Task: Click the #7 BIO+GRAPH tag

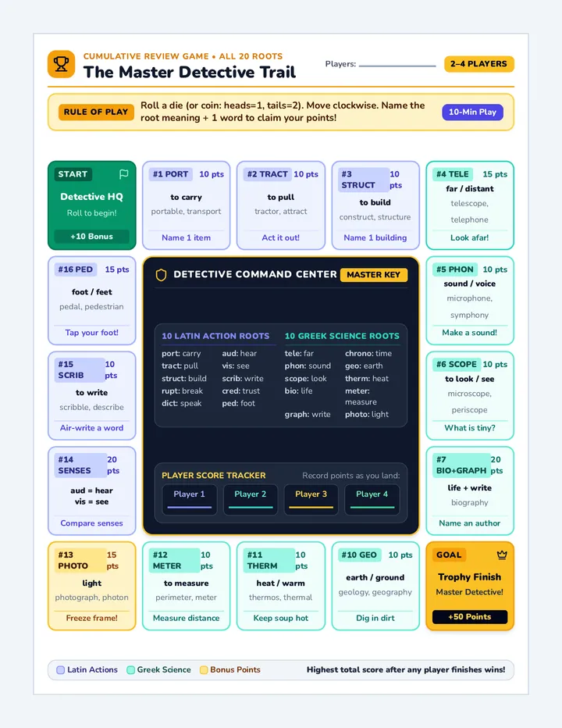Action: tap(461, 466)
